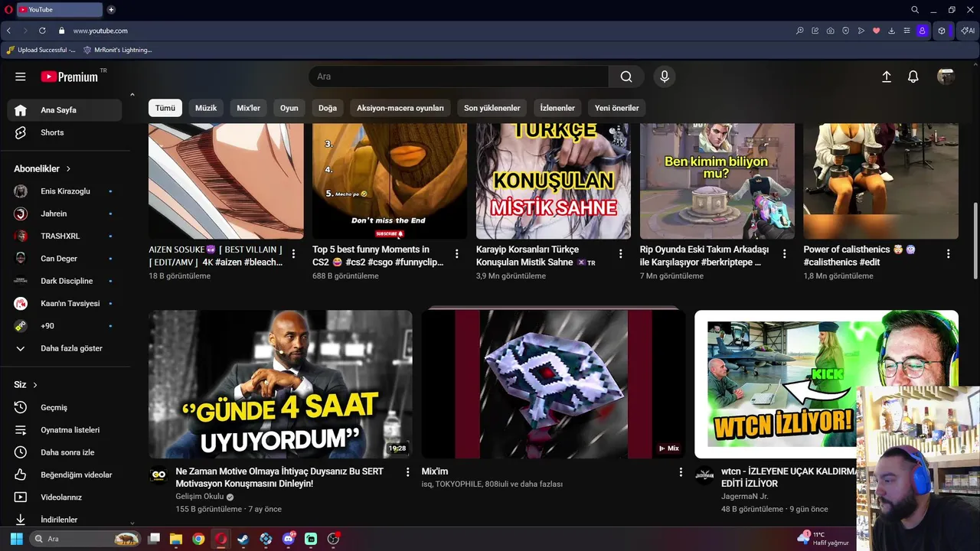Viewport: 980px width, 551px height.
Task: Open OBS Studio from the taskbar
Action: point(333,539)
